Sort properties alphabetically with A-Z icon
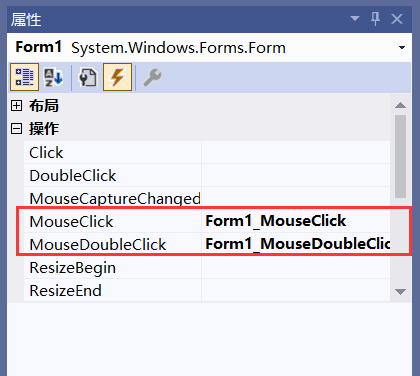420x376 pixels. point(54,77)
